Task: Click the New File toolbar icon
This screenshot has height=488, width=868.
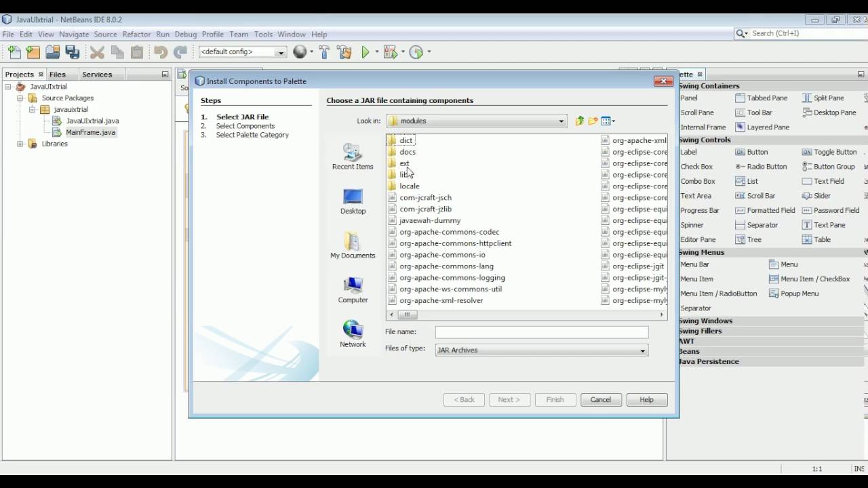Action: (14, 52)
